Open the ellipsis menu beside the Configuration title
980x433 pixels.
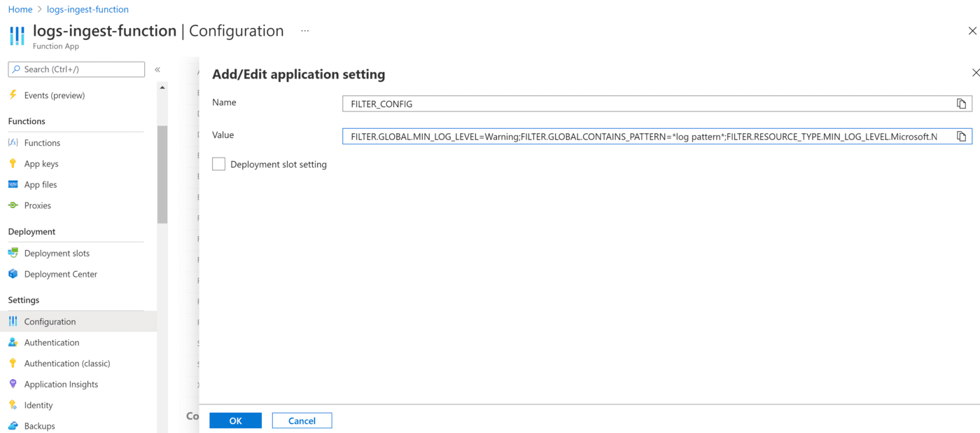[x=304, y=31]
